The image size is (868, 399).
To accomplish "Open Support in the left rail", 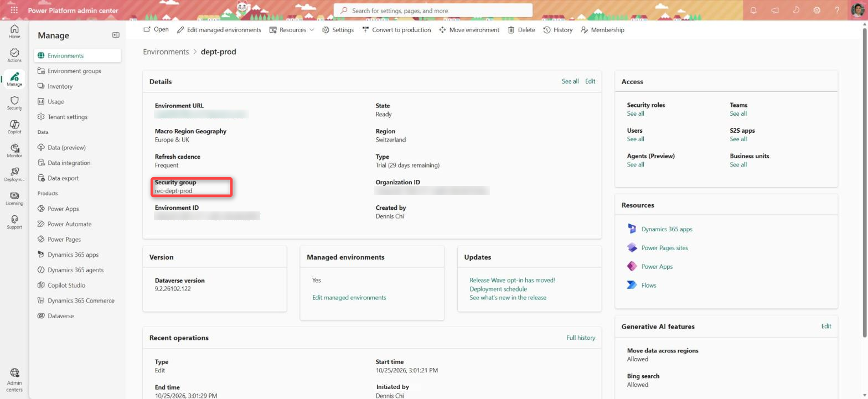I will [x=14, y=222].
